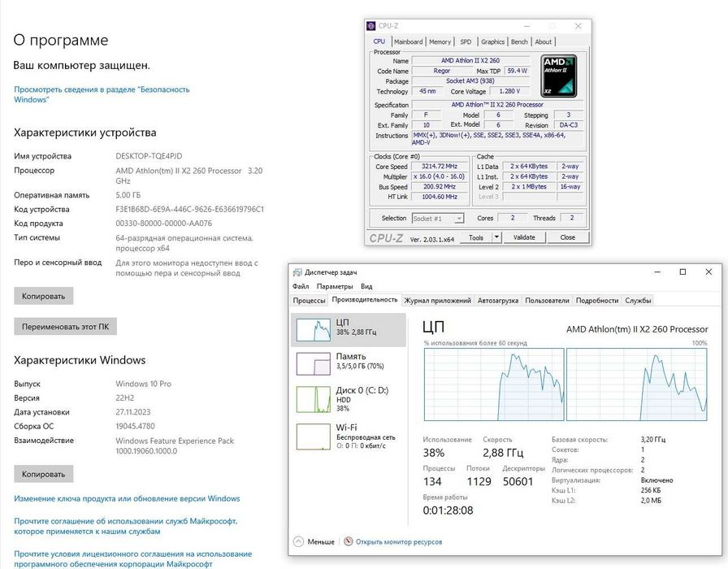Open the SPD tab in CPU-Z
Viewport: 728px width, 569px height.
click(x=466, y=41)
